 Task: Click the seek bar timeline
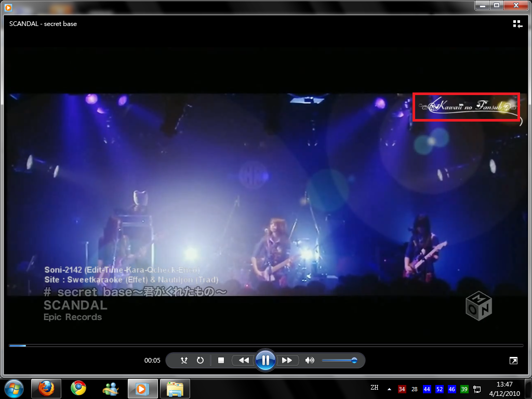pyautogui.click(x=266, y=345)
